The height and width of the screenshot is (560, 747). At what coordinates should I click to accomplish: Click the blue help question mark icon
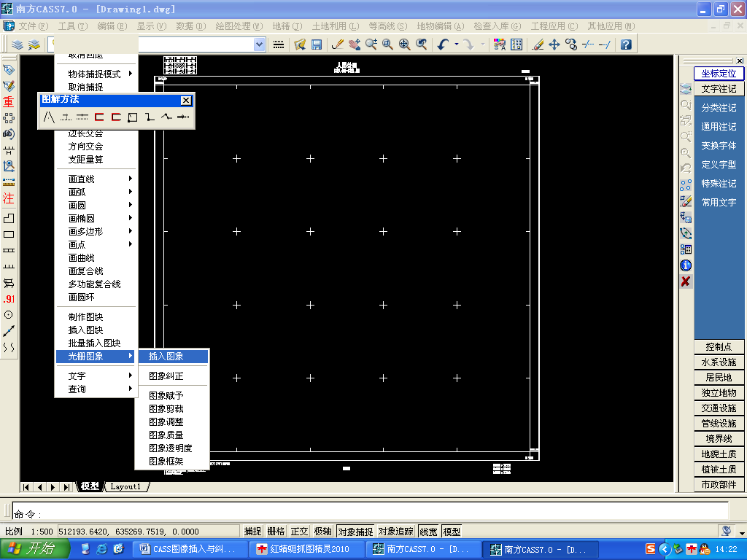(625, 44)
